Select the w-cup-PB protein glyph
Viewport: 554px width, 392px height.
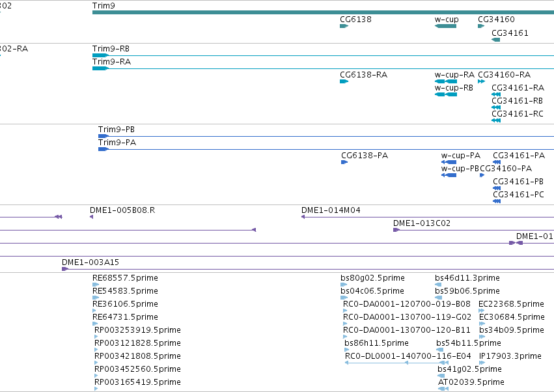449,175
